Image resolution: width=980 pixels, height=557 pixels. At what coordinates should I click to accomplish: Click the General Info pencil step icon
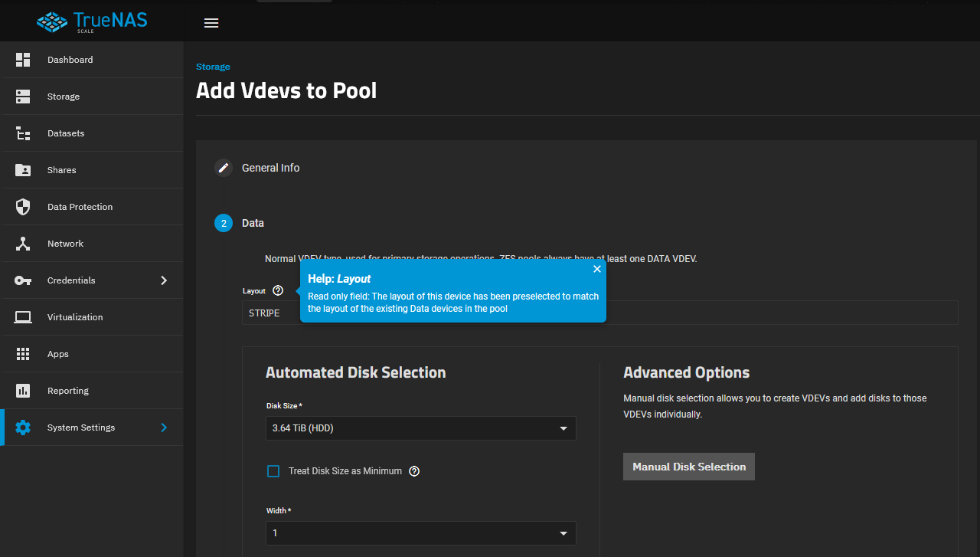(224, 168)
